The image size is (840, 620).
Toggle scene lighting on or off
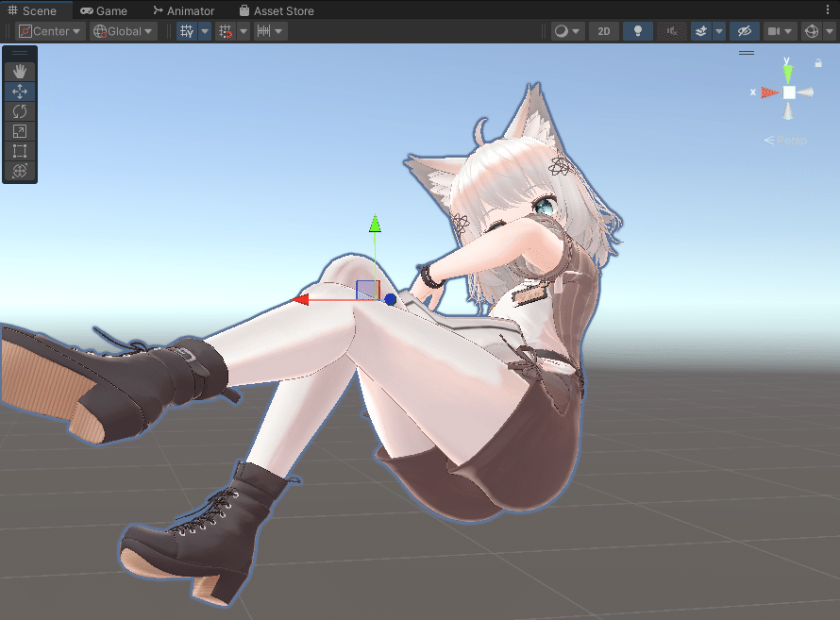click(637, 30)
